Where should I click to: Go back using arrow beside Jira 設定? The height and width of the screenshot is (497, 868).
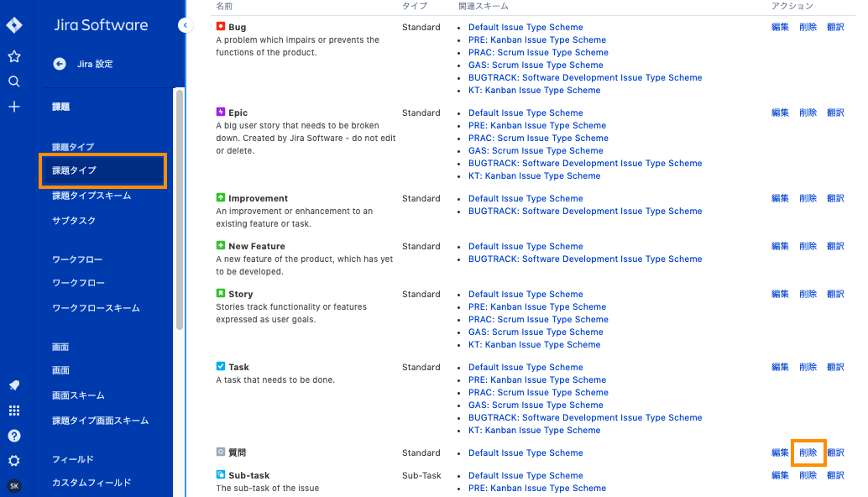(x=60, y=64)
